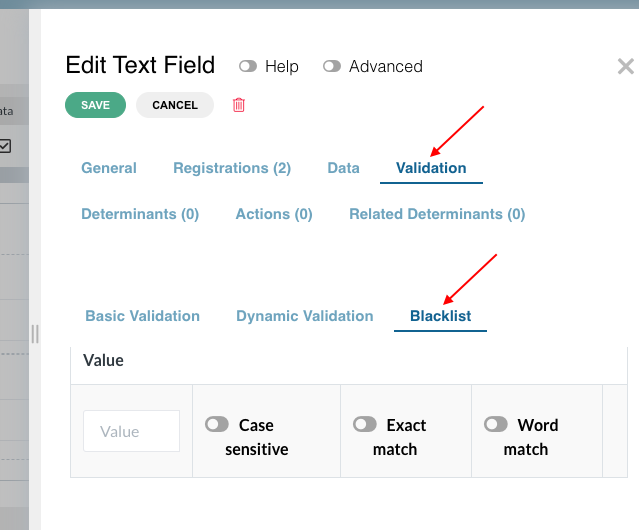639x530 pixels.
Task: Show Related Determinants (0) tab
Action: [x=437, y=214]
